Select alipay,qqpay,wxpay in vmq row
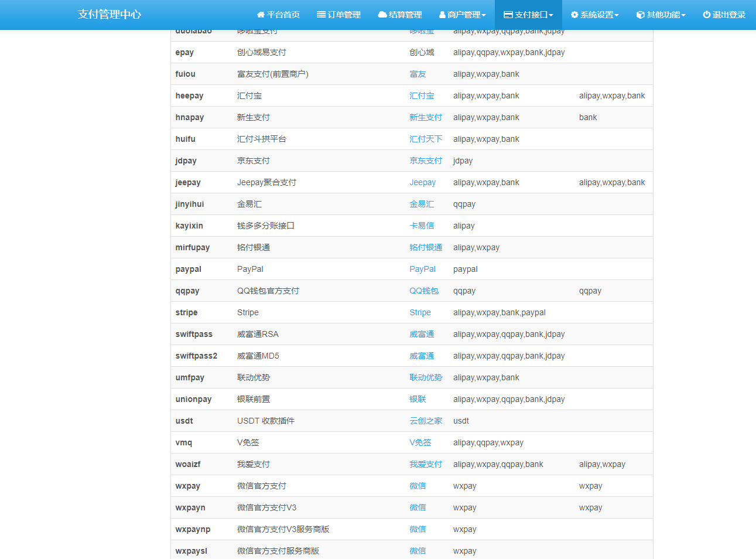Viewport: 756px width, 559px height. tap(488, 442)
